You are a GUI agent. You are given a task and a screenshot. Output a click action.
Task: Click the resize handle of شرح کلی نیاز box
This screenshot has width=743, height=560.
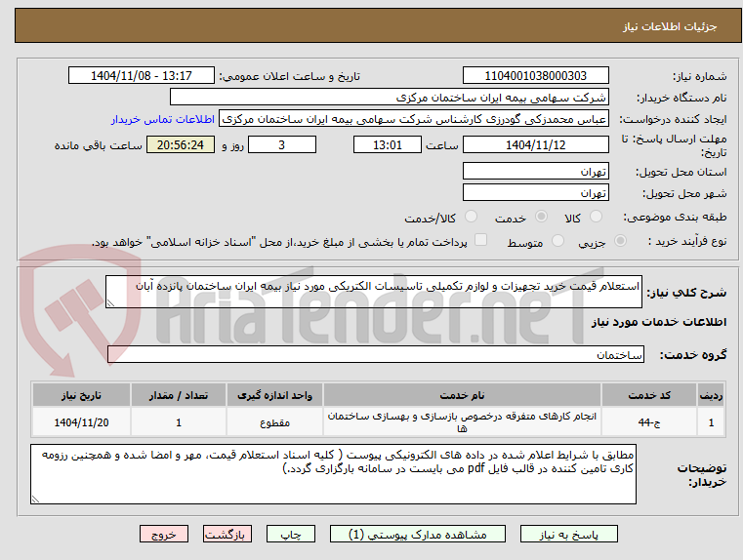tap(110, 303)
